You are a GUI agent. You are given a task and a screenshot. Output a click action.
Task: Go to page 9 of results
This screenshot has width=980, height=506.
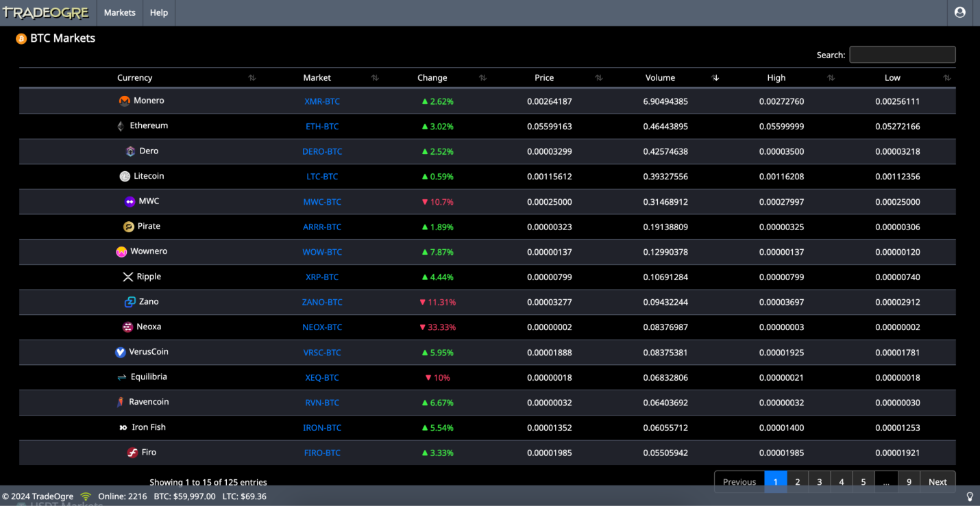[x=909, y=482]
